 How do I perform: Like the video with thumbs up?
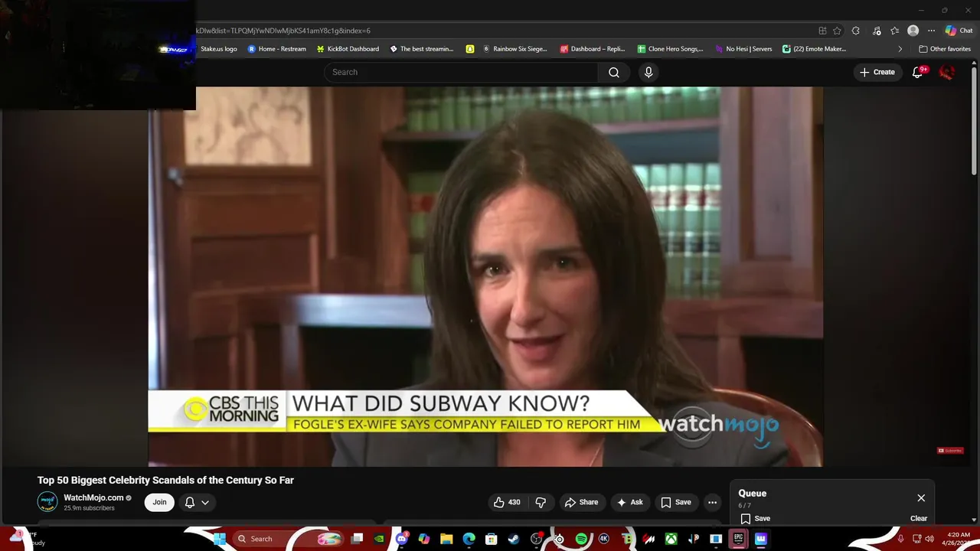pyautogui.click(x=507, y=502)
